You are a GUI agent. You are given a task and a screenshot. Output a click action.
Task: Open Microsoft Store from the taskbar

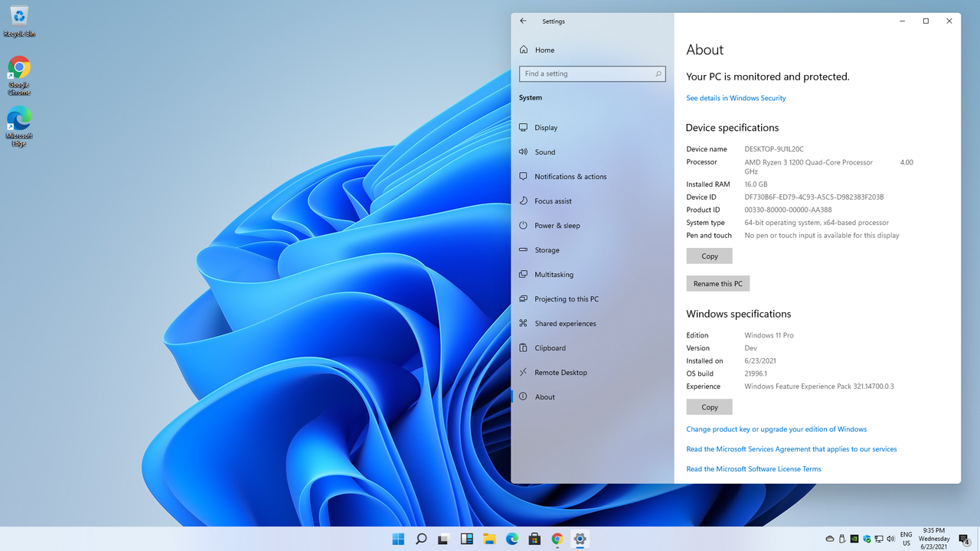[534, 539]
